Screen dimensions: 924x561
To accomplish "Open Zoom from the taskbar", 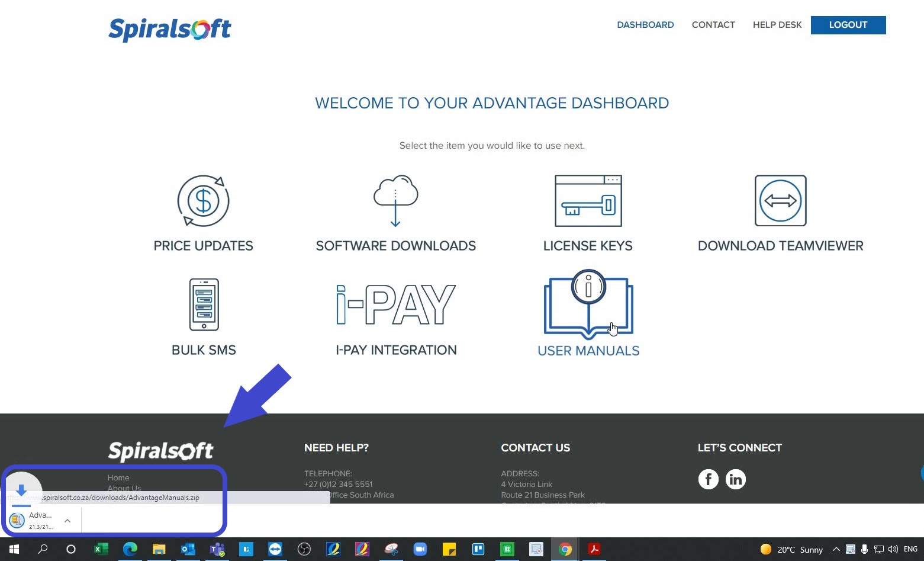I will click(x=420, y=549).
